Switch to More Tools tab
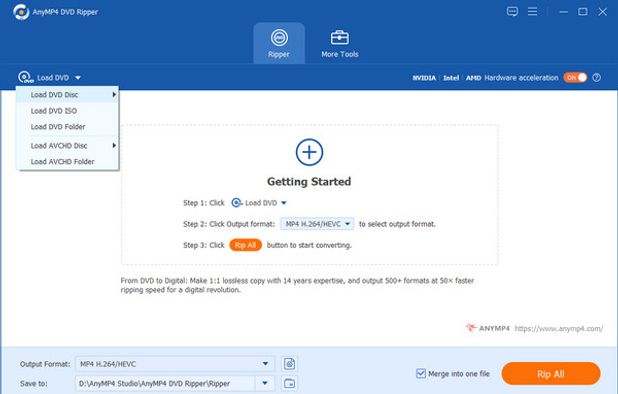The image size is (618, 394). pyautogui.click(x=340, y=43)
